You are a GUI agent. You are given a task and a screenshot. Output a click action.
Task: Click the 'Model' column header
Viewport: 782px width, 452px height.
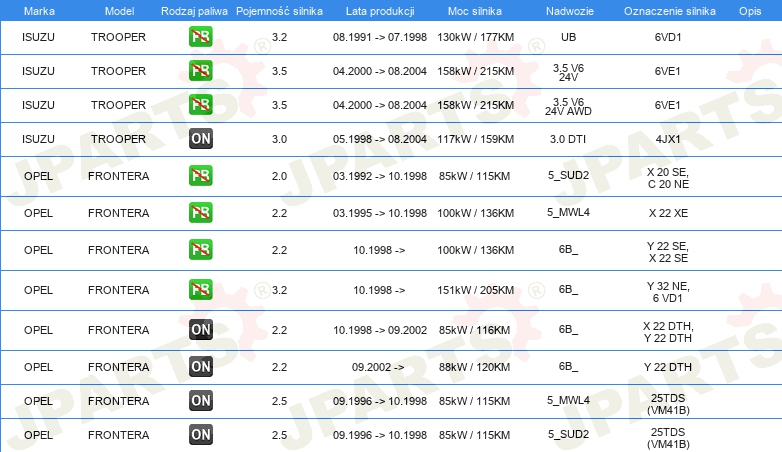click(x=119, y=11)
